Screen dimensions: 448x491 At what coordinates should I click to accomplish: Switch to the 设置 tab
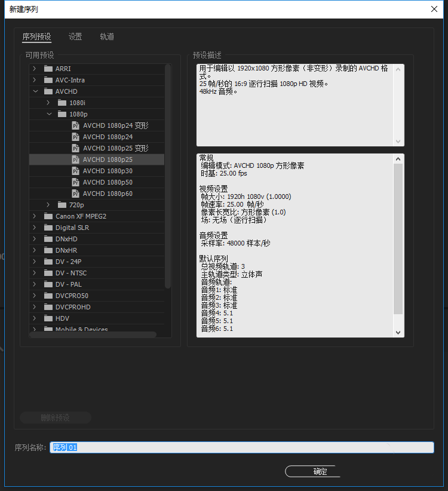(75, 36)
